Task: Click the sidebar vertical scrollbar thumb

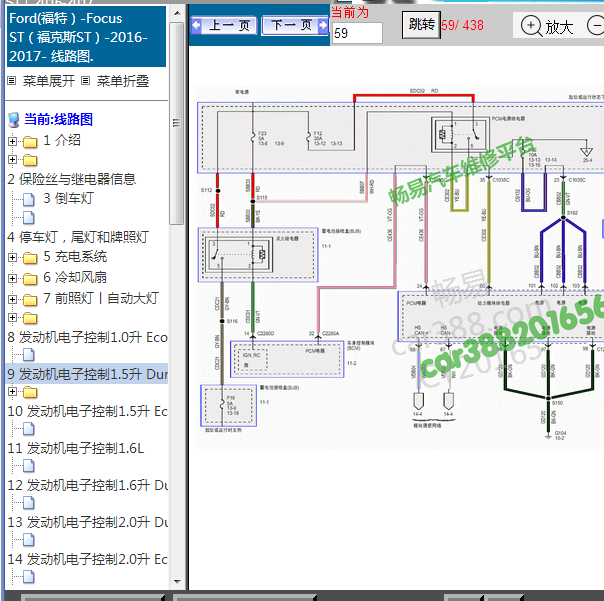Action: tap(176, 123)
